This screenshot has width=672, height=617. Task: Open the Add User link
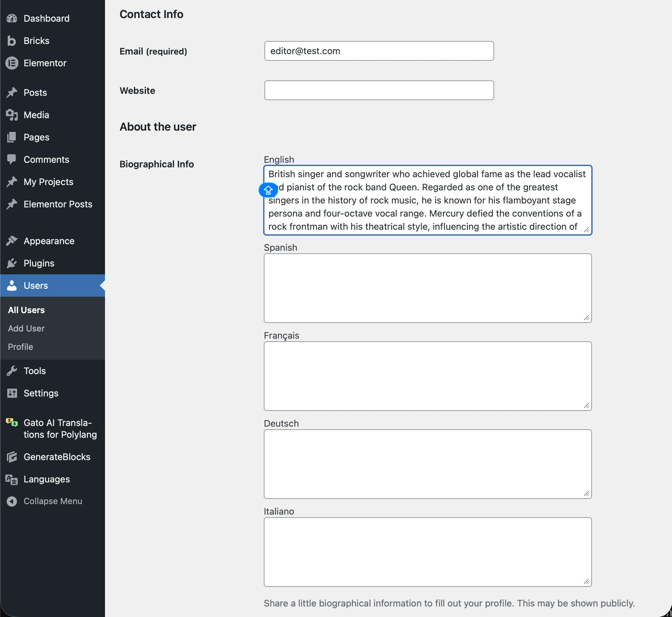click(26, 328)
